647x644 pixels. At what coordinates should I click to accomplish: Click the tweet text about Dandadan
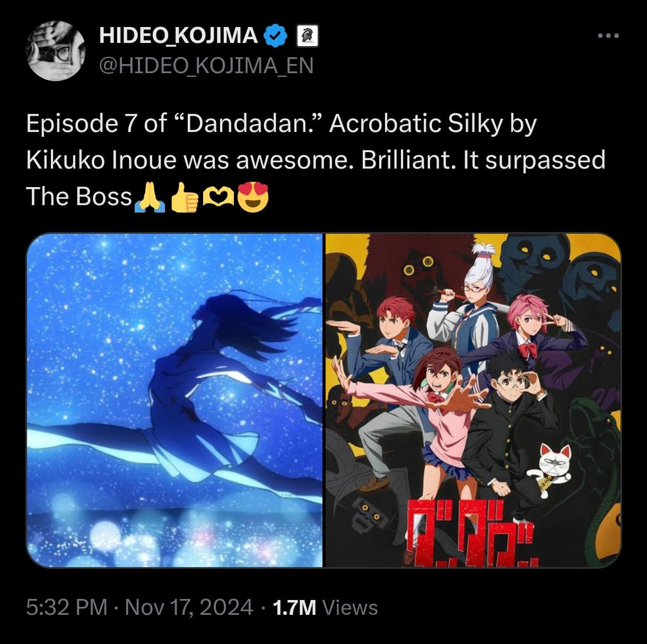coord(316,161)
